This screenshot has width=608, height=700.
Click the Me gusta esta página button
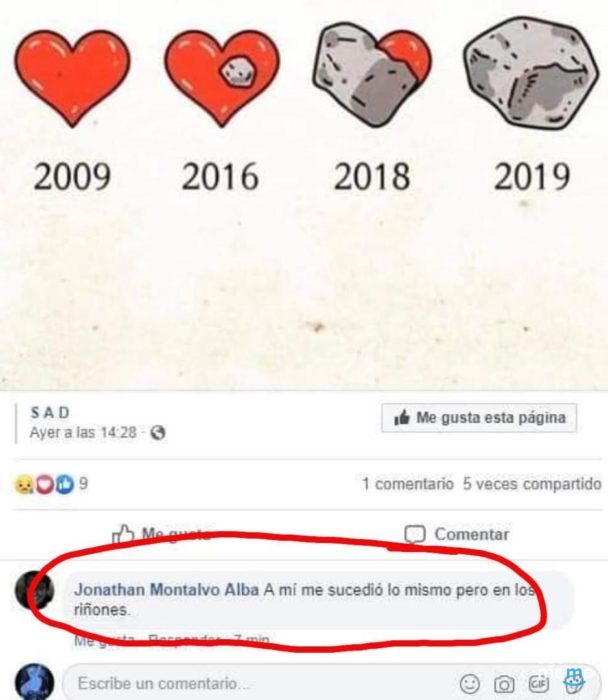479,418
